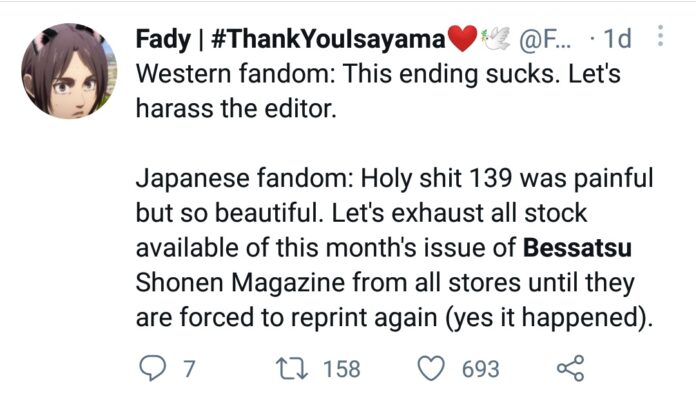
Task: Click 'Shonen Magazine' in the tweet body
Action: pos(240,283)
